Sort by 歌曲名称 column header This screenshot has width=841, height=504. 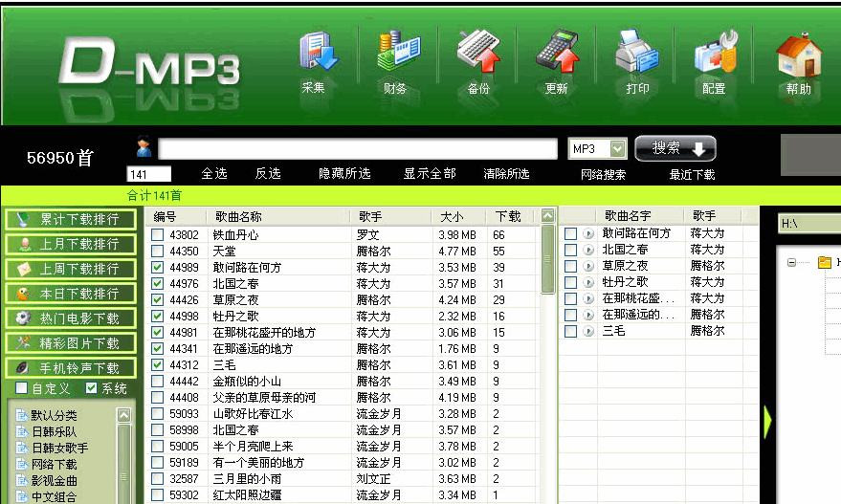(278, 216)
